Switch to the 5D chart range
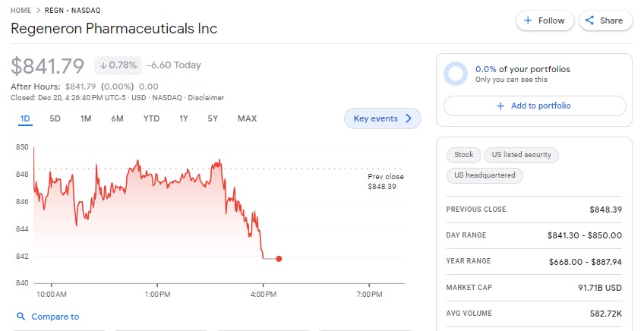Image resolution: width=644 pixels, height=331 pixels. tap(55, 118)
